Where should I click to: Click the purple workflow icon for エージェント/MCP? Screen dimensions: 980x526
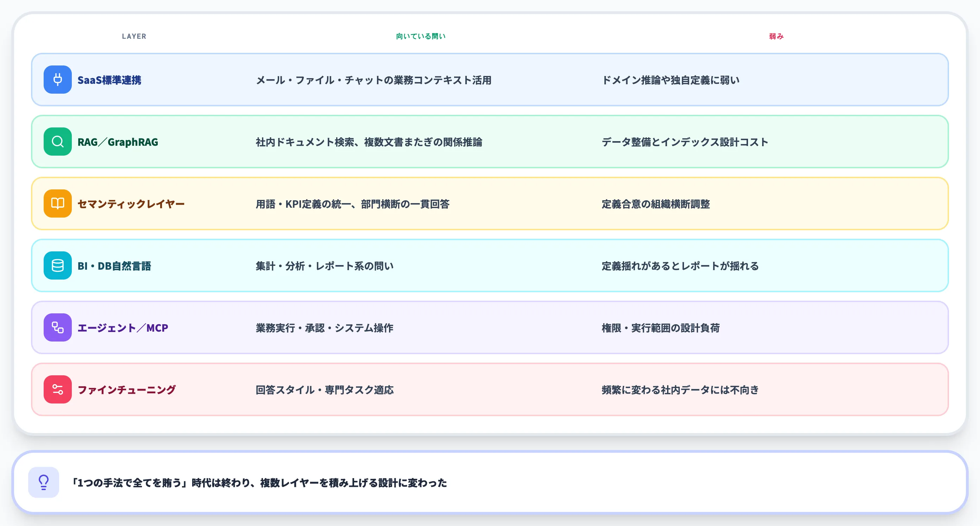(57, 327)
